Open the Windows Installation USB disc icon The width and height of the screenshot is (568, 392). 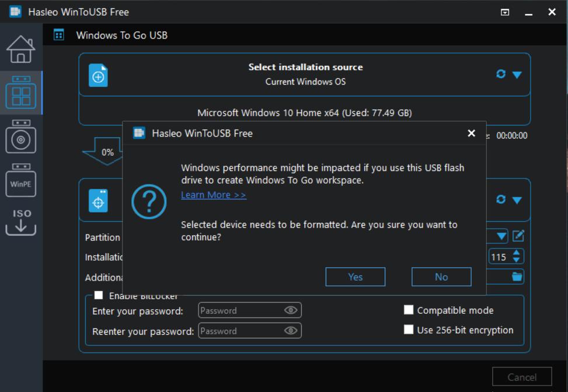coord(21,138)
